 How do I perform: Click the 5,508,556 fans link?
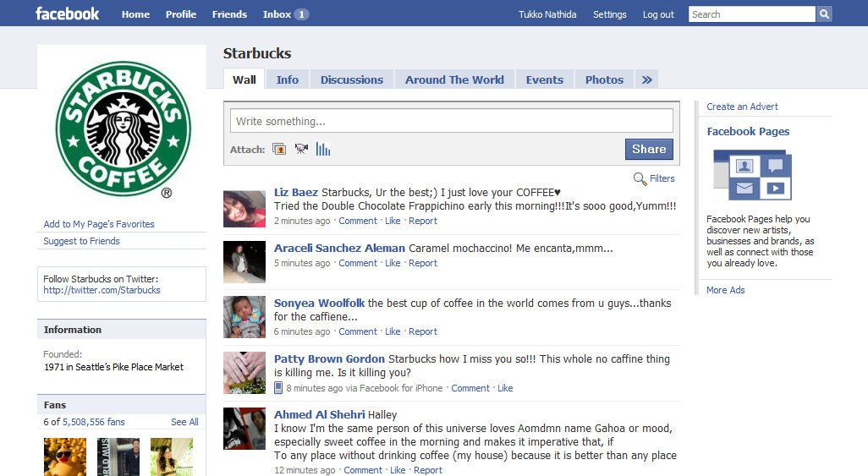[x=94, y=422]
